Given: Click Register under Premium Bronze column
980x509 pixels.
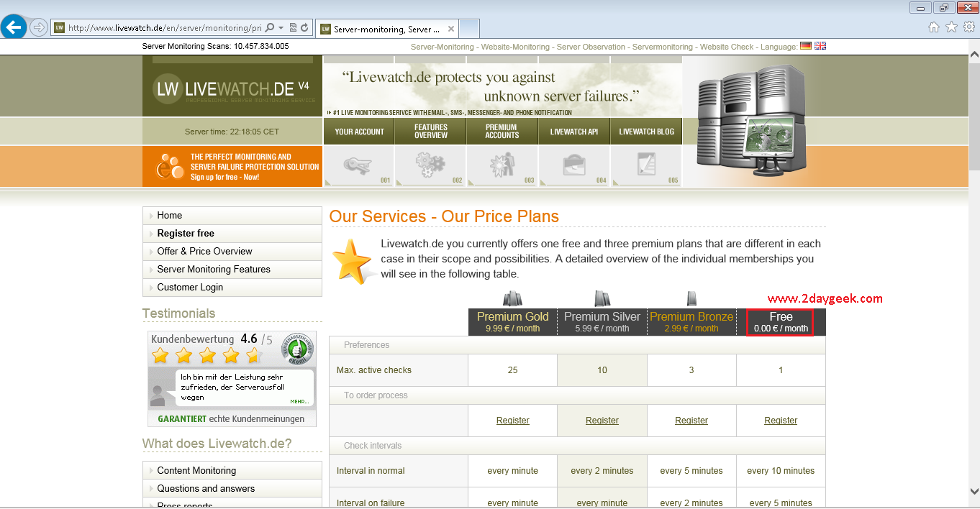Looking at the screenshot, I should point(691,421).
